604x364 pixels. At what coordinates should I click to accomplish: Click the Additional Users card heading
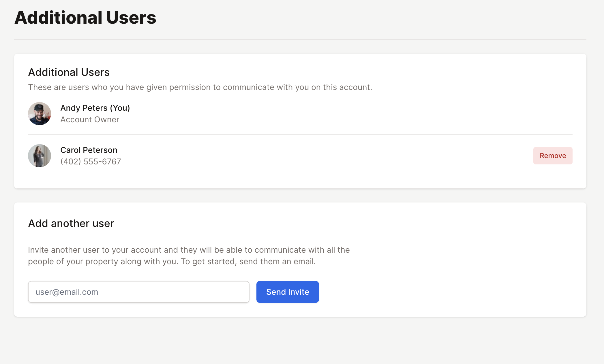point(69,72)
